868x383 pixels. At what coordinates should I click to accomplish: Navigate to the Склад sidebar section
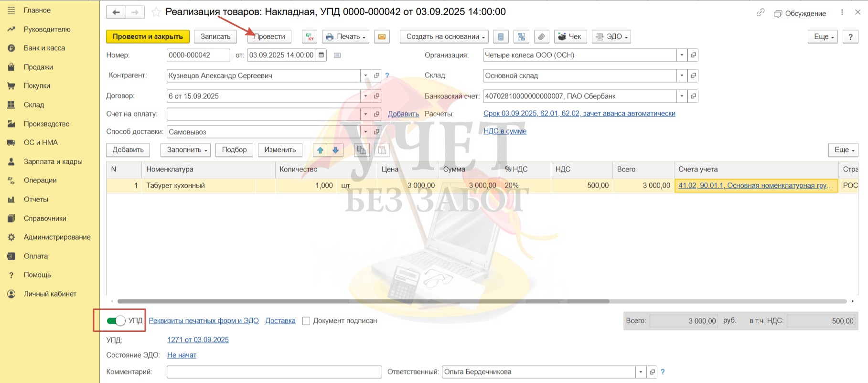[33, 105]
